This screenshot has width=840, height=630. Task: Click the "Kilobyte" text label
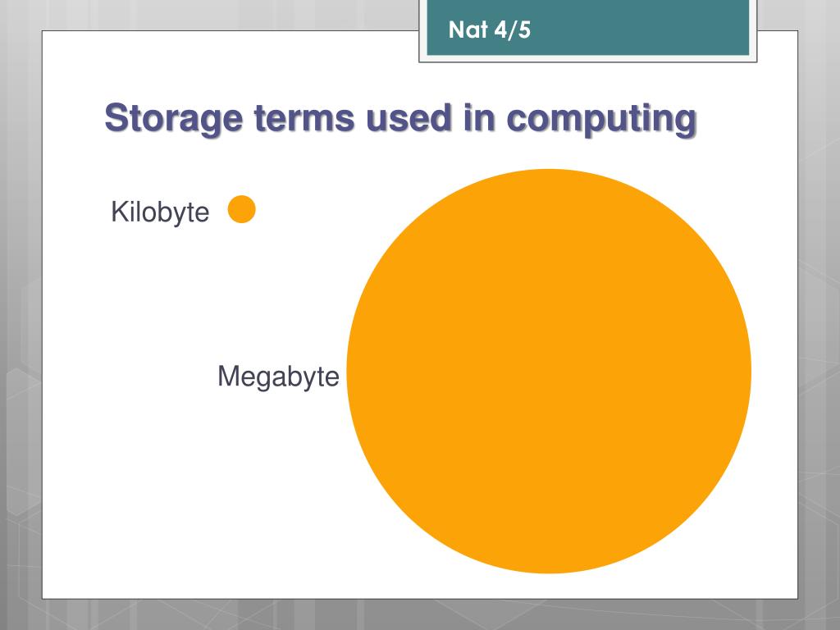point(160,212)
